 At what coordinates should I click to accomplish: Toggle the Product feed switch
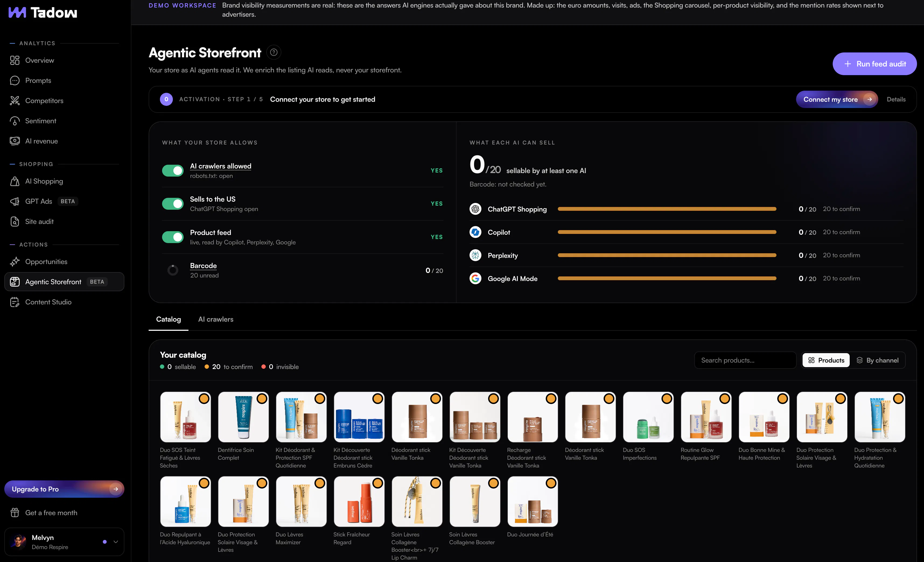point(173,237)
